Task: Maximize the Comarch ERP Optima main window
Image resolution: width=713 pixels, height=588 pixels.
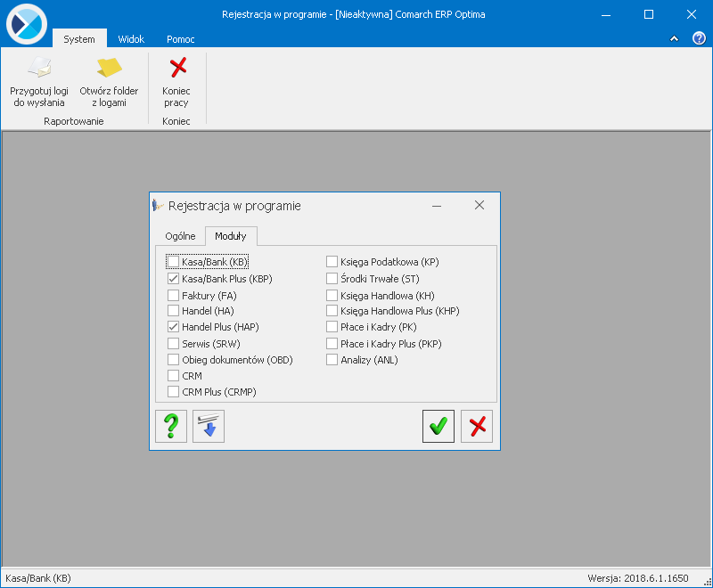Action: 649,14
